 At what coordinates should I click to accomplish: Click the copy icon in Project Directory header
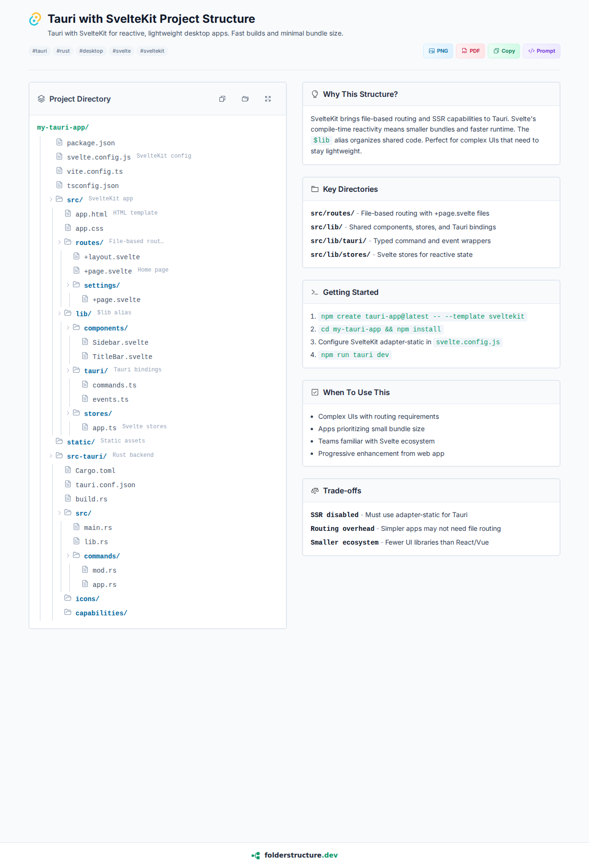click(222, 99)
